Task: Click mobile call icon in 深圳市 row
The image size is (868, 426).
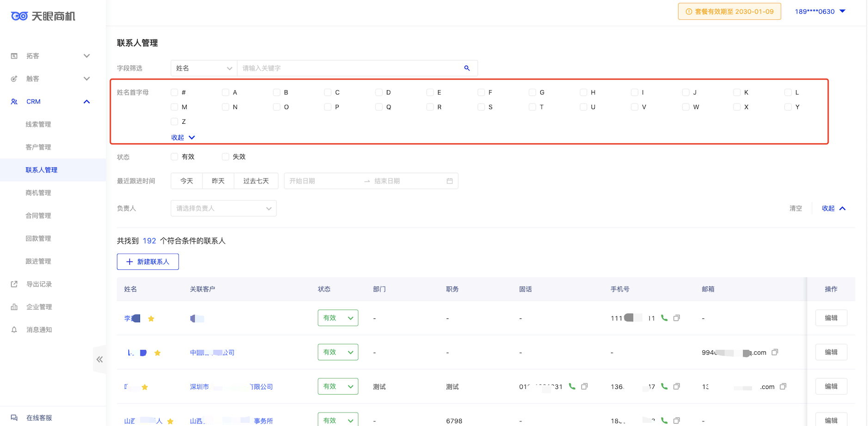Action: click(664, 386)
